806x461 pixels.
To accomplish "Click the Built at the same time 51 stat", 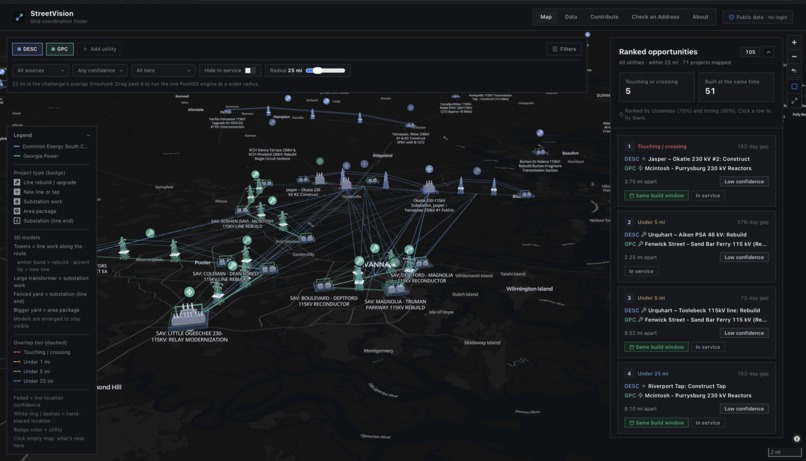I will coord(736,87).
